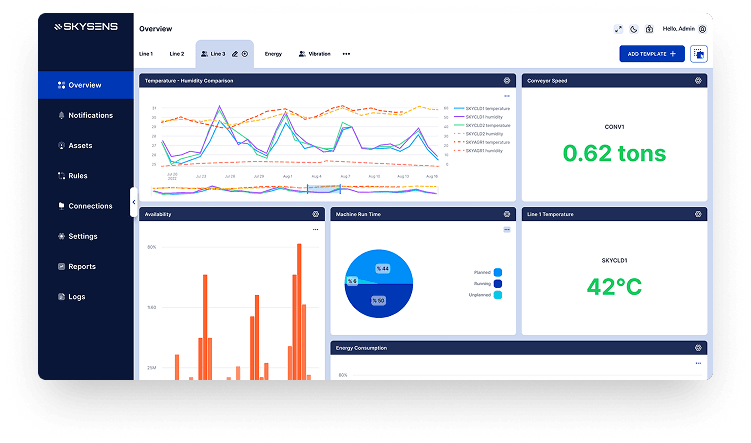The height and width of the screenshot is (443, 751).
Task: Click the edit pencil on Line 3 tab
Action: click(235, 54)
